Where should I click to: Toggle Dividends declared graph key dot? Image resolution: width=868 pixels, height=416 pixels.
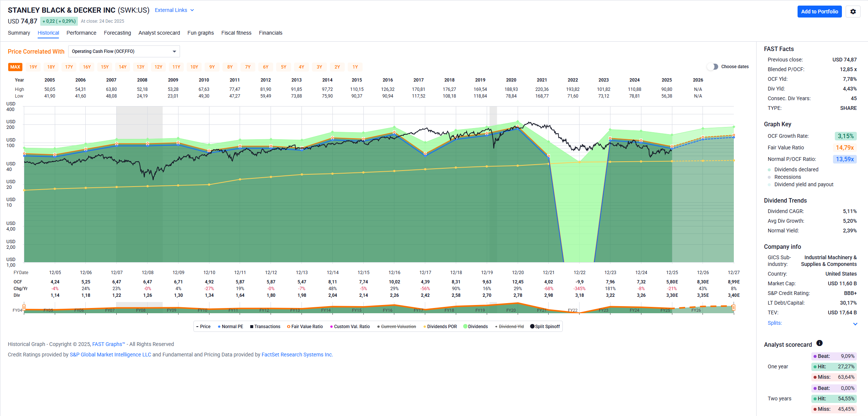click(769, 170)
